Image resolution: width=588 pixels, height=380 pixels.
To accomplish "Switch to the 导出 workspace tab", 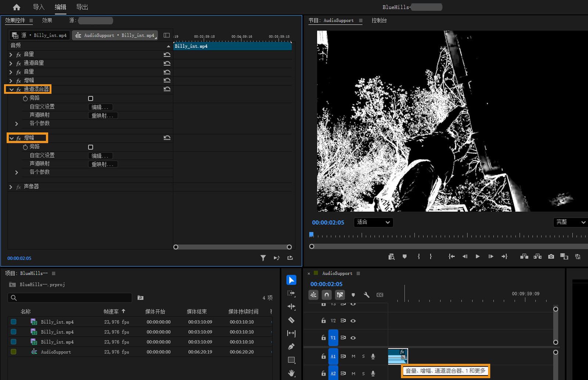I will (82, 7).
